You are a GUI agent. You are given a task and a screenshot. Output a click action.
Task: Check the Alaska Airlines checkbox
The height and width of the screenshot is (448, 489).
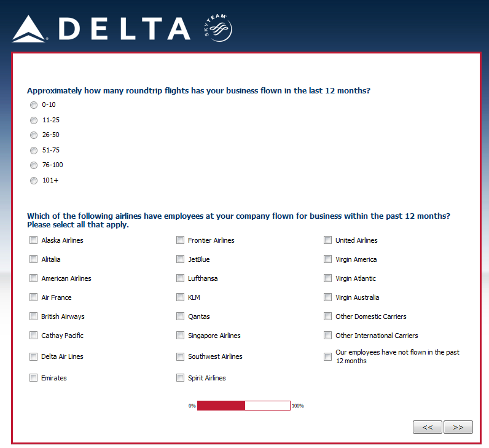[x=34, y=240]
